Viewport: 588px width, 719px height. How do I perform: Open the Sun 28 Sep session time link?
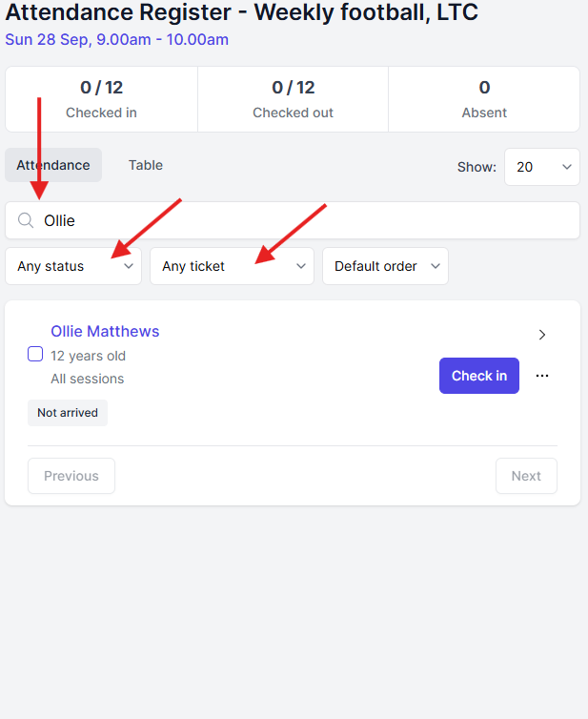tap(117, 39)
